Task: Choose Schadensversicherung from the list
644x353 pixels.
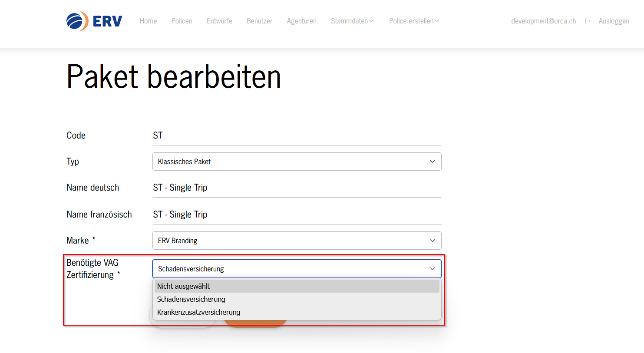Action: (297, 299)
